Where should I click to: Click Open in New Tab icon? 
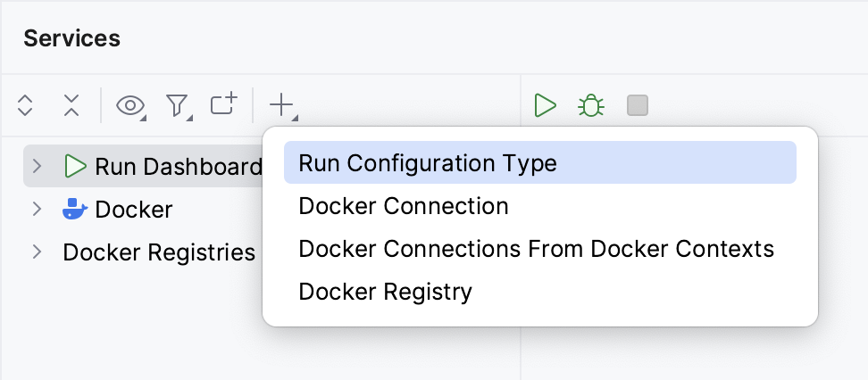click(x=224, y=105)
